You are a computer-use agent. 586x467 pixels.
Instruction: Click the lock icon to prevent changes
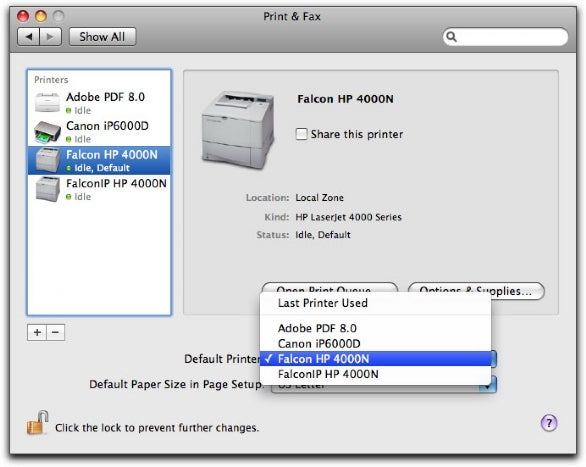(x=37, y=423)
